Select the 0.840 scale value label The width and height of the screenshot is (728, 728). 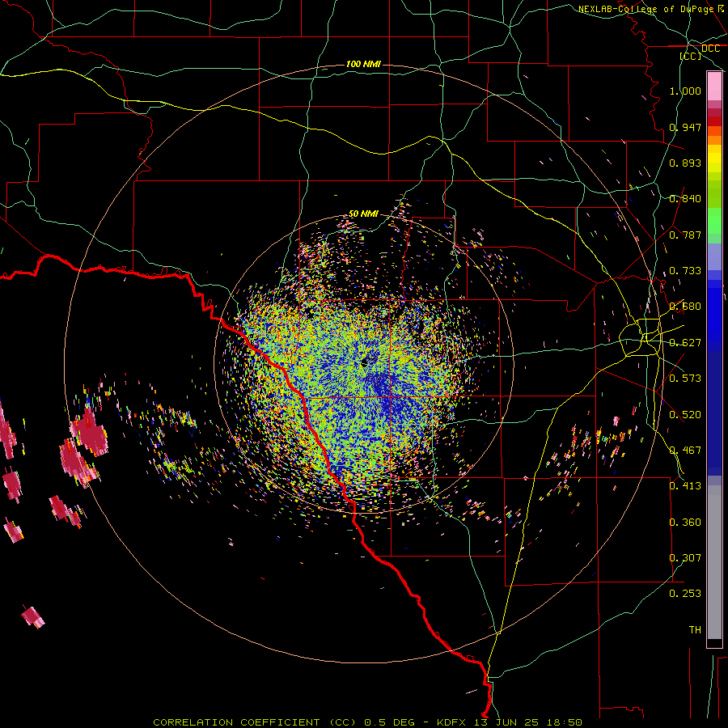(685, 199)
